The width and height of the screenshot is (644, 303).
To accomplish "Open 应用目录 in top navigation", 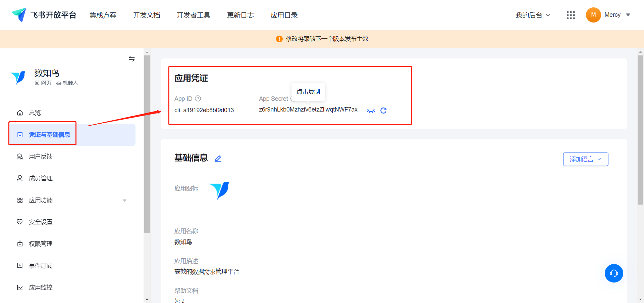I will tap(284, 15).
